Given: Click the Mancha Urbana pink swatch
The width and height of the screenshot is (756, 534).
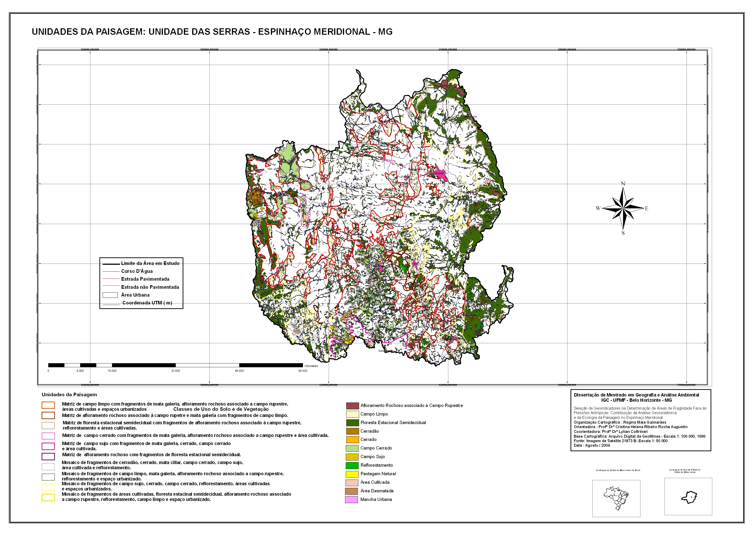Looking at the screenshot, I should (351, 500).
